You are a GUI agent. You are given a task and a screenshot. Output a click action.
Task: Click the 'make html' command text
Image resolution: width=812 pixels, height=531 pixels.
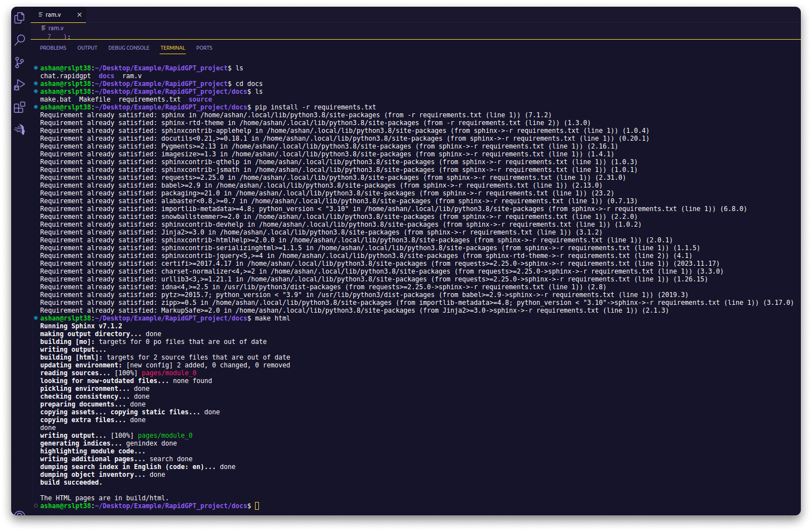[x=272, y=318]
